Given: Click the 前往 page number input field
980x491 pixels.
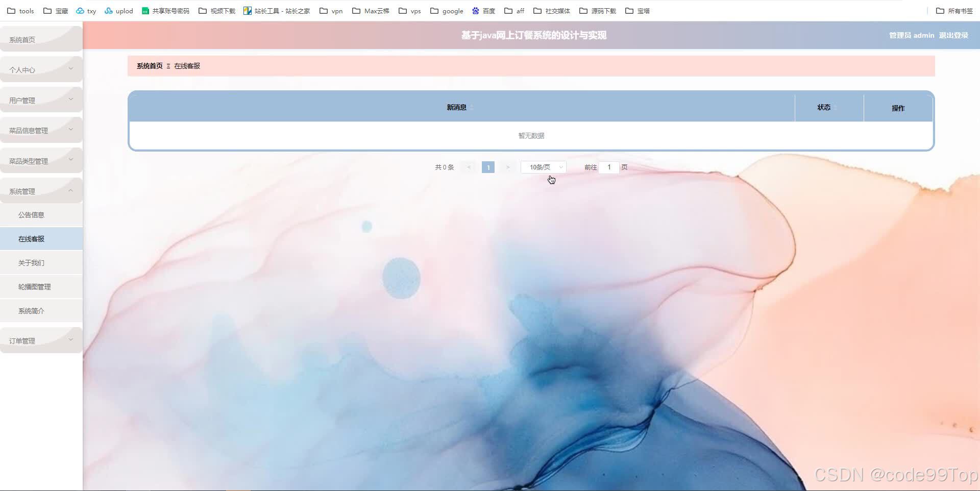Looking at the screenshot, I should point(608,167).
